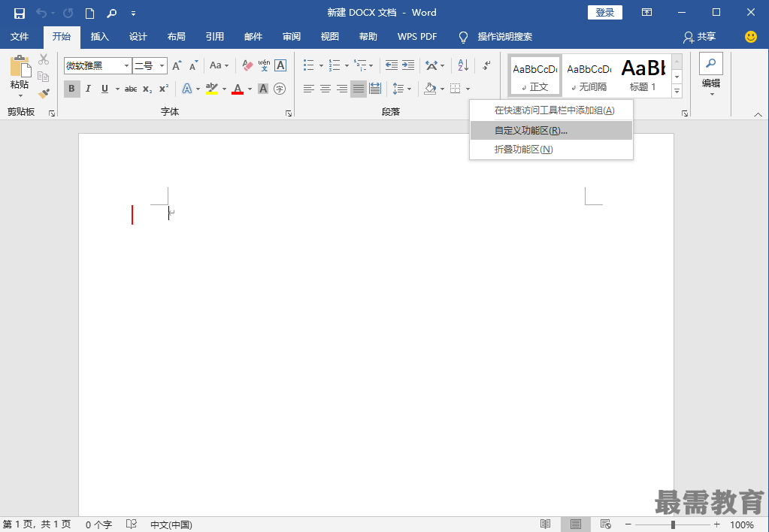Apply superscript formatting
769x532 pixels.
(164, 89)
